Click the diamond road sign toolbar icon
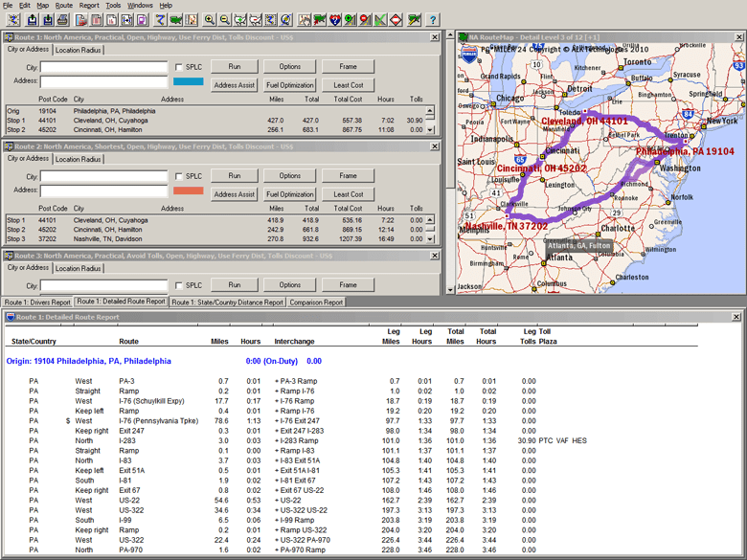This screenshot has height=560, width=747. [x=396, y=19]
